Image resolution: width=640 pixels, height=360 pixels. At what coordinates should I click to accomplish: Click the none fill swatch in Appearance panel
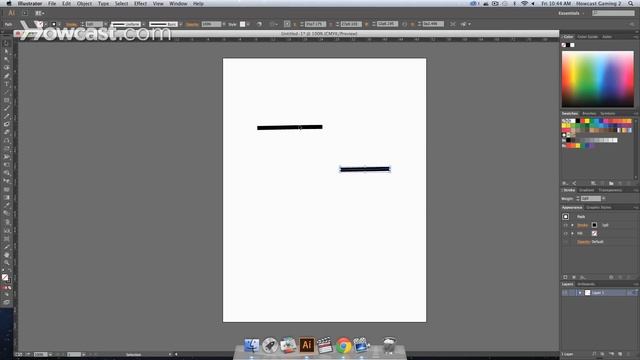click(x=594, y=233)
